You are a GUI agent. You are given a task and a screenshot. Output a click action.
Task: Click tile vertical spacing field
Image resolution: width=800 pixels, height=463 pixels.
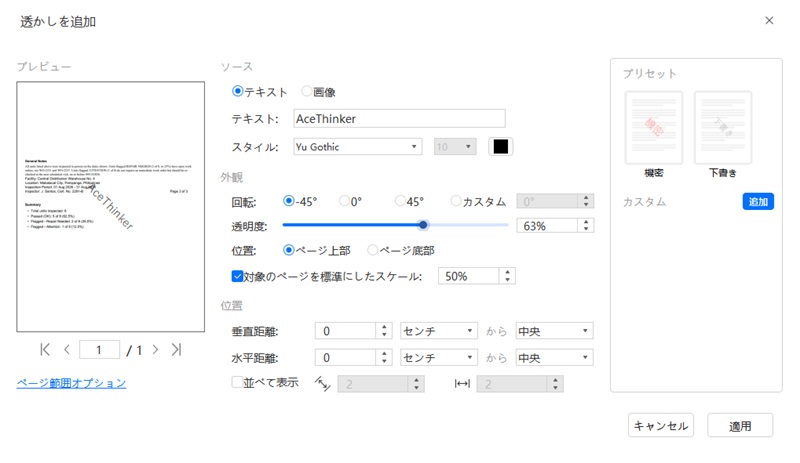tap(373, 384)
